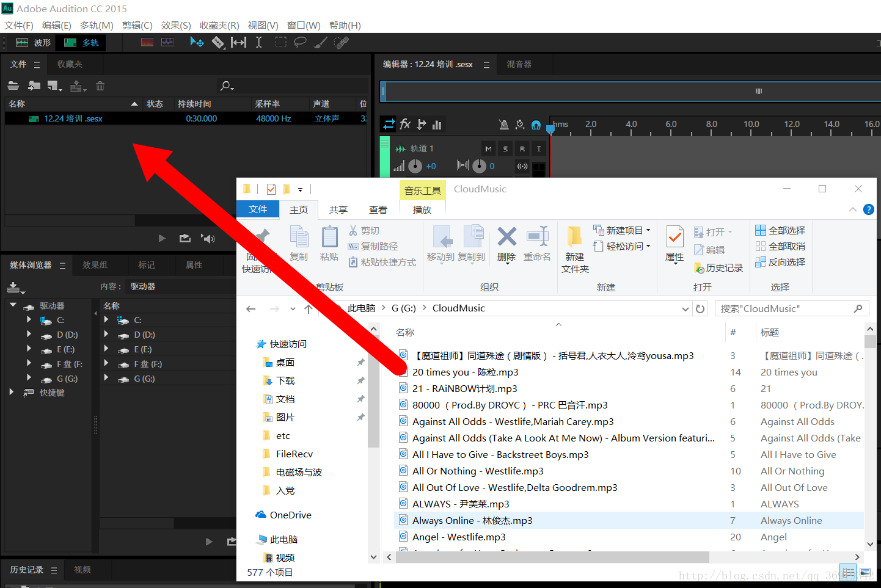Viewport: 881px width, 588px height.
Task: Expand the 快捷键 shortcuts node
Action: pos(12,393)
